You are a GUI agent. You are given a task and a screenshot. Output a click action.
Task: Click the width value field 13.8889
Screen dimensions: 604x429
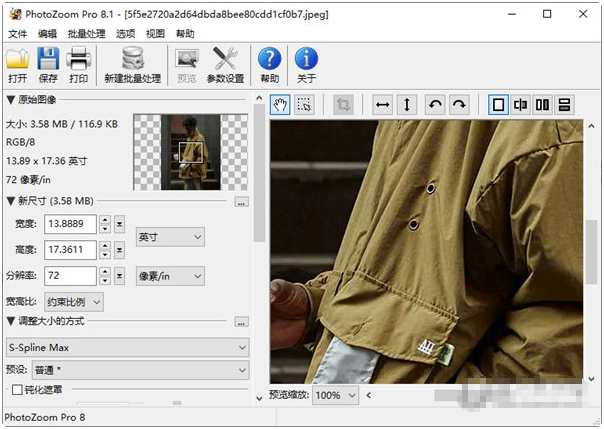coord(70,224)
